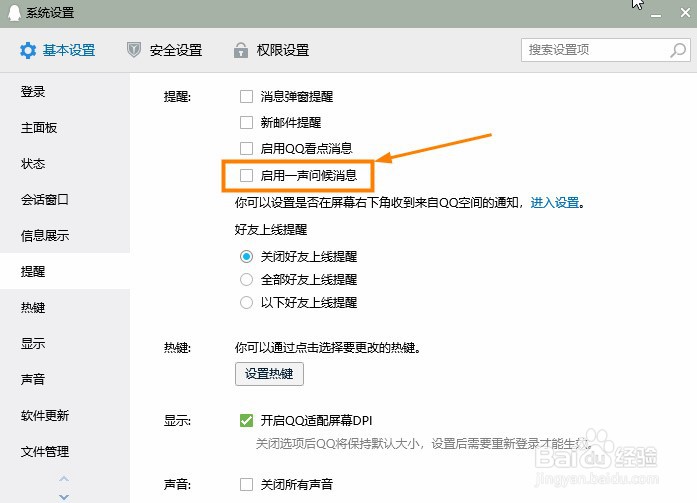Screen dimensions: 697x503
Task: Click the 设置热键 button
Action: coord(269,374)
